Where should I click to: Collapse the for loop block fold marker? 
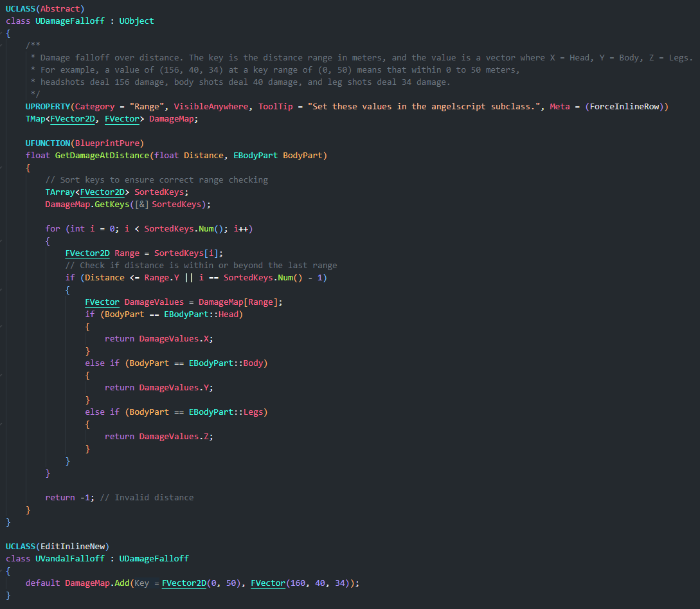[x=2, y=241]
